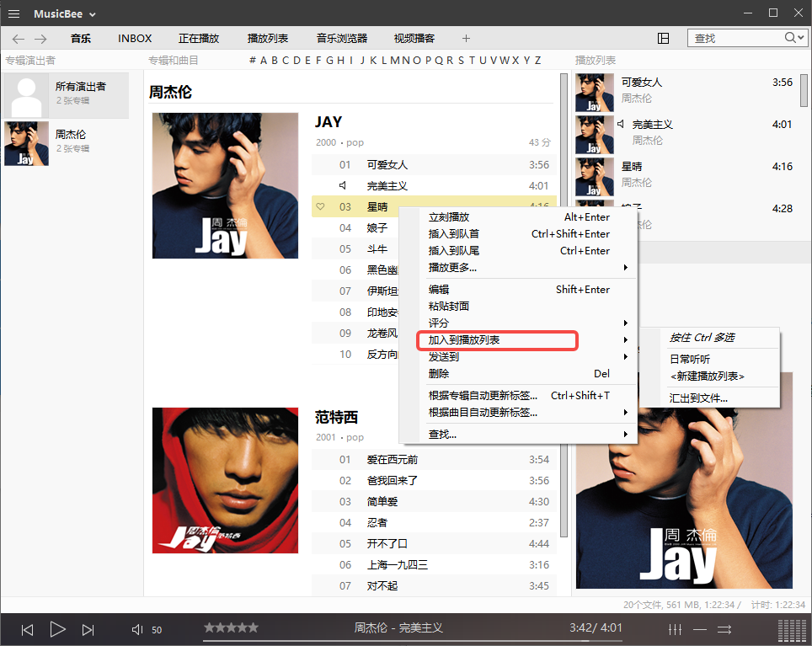Click the playback progress bar
Image resolution: width=812 pixels, height=646 pixels.
[412, 641]
